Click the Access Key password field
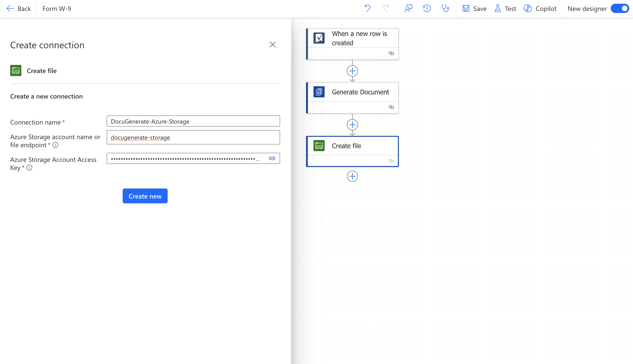Viewport: 633px width, 364px height. click(193, 158)
